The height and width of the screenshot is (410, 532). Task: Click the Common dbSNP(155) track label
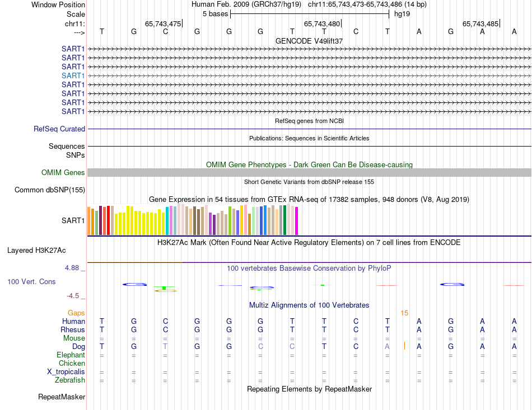pyautogui.click(x=50, y=190)
